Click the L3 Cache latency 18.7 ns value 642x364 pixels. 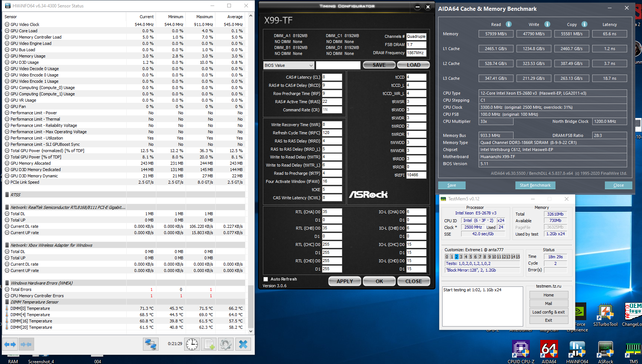tap(609, 78)
